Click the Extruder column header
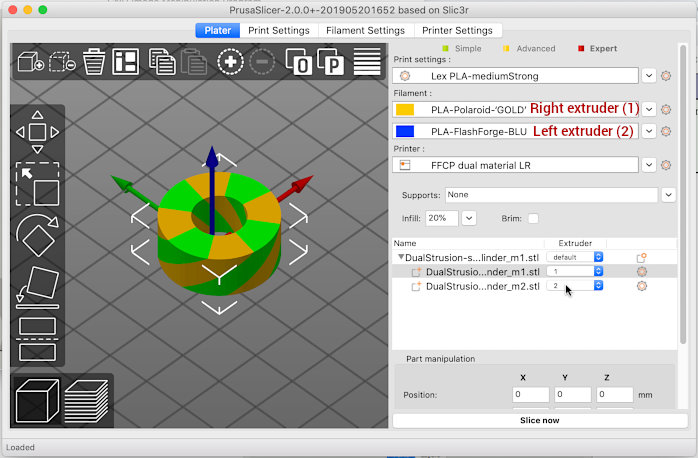The height and width of the screenshot is (458, 698). 575,243
